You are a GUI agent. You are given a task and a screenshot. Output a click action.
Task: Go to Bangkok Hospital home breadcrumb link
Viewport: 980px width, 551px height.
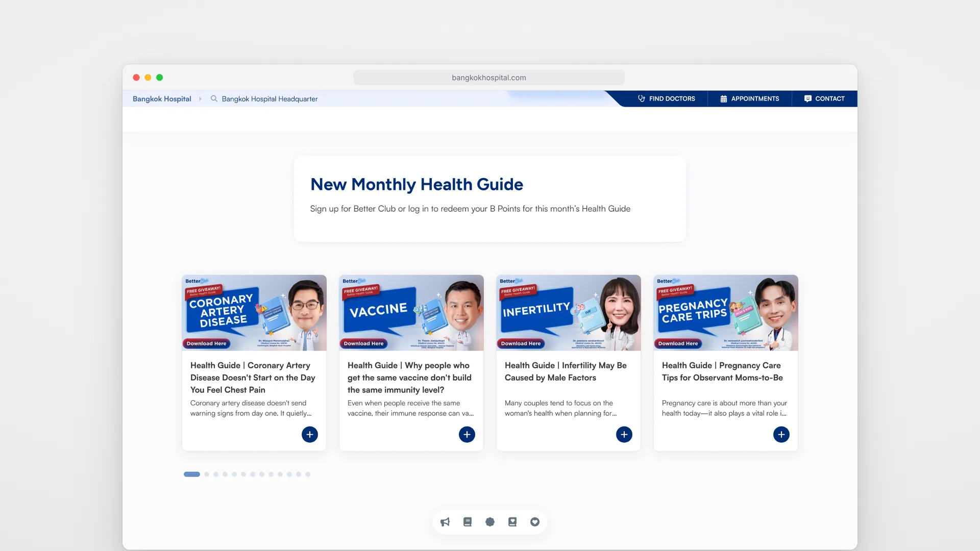click(162, 99)
